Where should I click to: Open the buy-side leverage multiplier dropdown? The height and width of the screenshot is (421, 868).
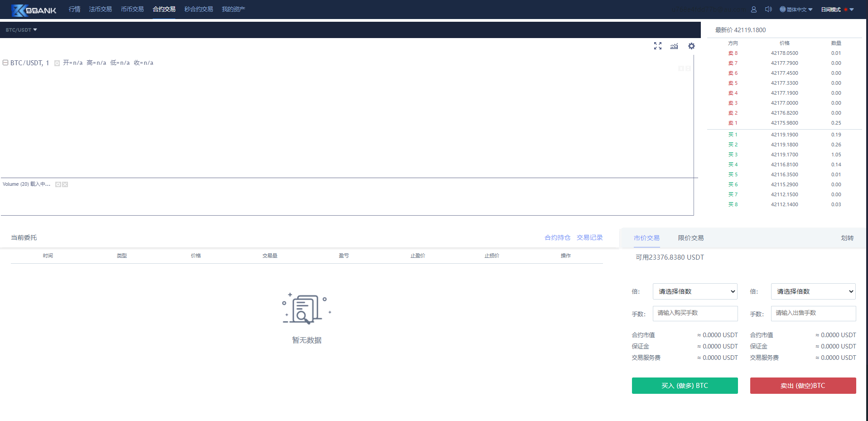pos(695,291)
